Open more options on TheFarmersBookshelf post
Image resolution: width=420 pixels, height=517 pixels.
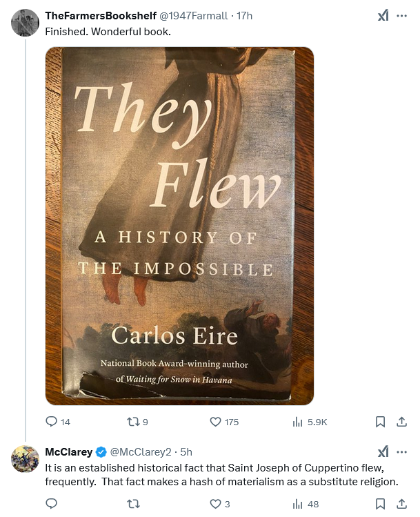point(401,16)
